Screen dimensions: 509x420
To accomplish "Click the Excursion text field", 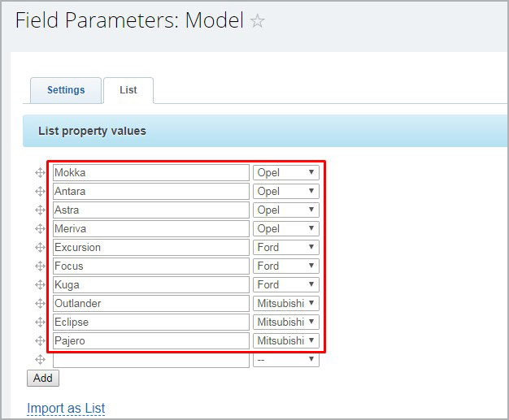I will pyautogui.click(x=151, y=247).
